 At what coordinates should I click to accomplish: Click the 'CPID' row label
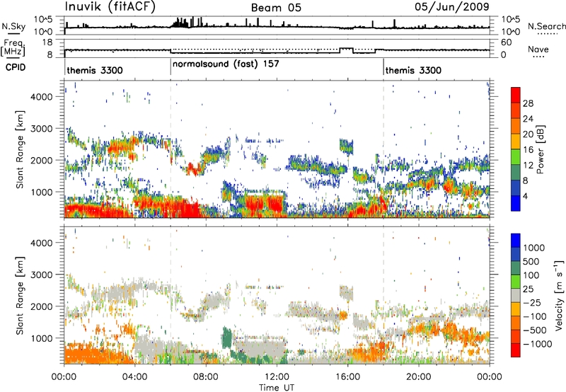tap(16, 67)
